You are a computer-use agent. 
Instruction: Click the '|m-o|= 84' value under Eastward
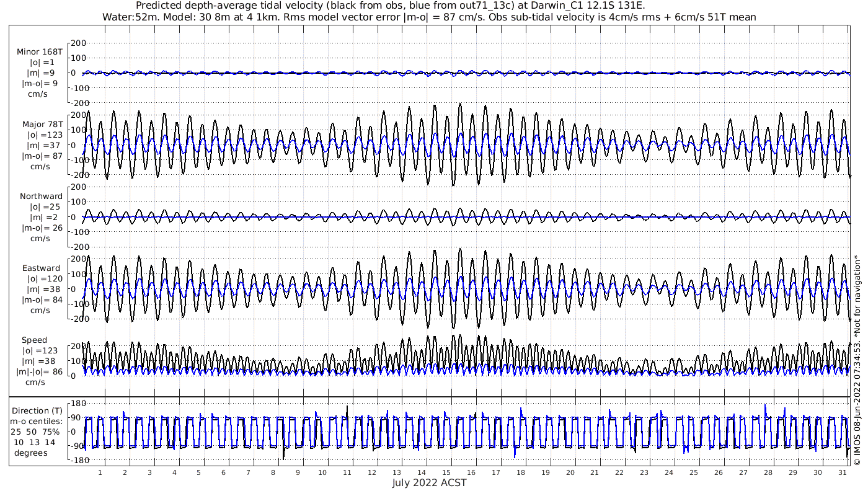pyautogui.click(x=42, y=300)
